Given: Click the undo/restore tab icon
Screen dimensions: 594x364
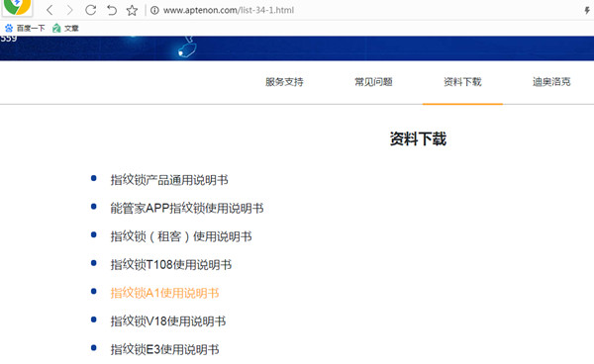Looking at the screenshot, I should (x=111, y=10).
